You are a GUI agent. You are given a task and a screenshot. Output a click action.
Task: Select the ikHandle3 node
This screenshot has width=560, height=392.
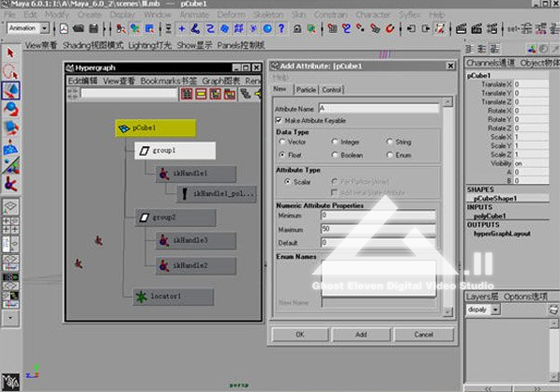(196, 241)
